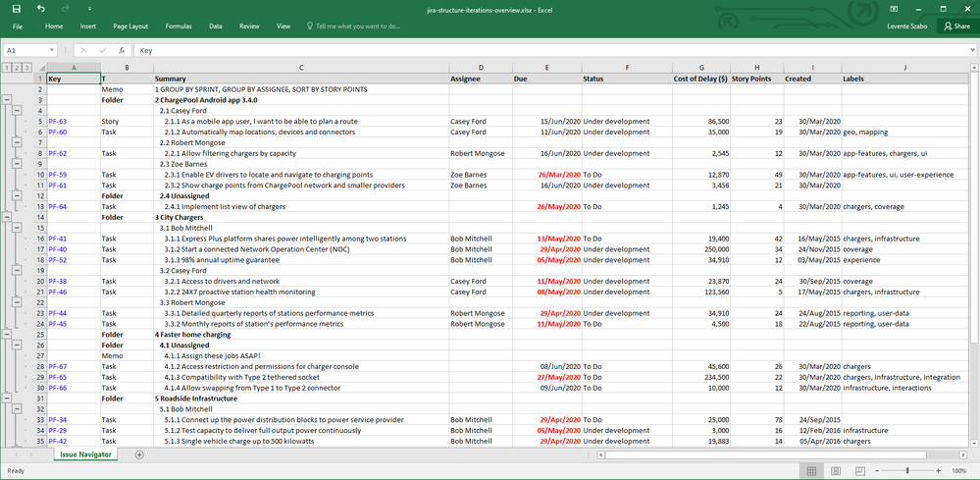Switch to the Home ribbon tab
This screenshot has width=980, height=480.
(54, 27)
